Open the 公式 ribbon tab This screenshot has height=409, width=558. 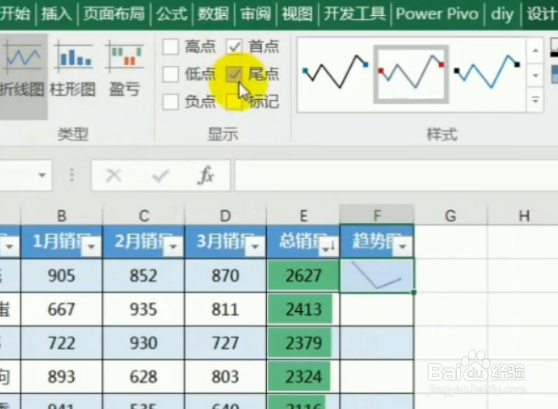(x=172, y=14)
